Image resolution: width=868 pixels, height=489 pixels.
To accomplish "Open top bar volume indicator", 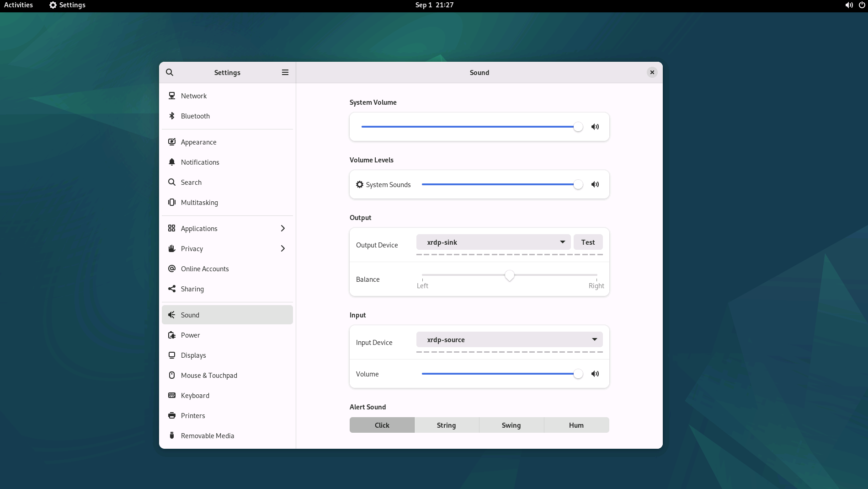I will 849,5.
